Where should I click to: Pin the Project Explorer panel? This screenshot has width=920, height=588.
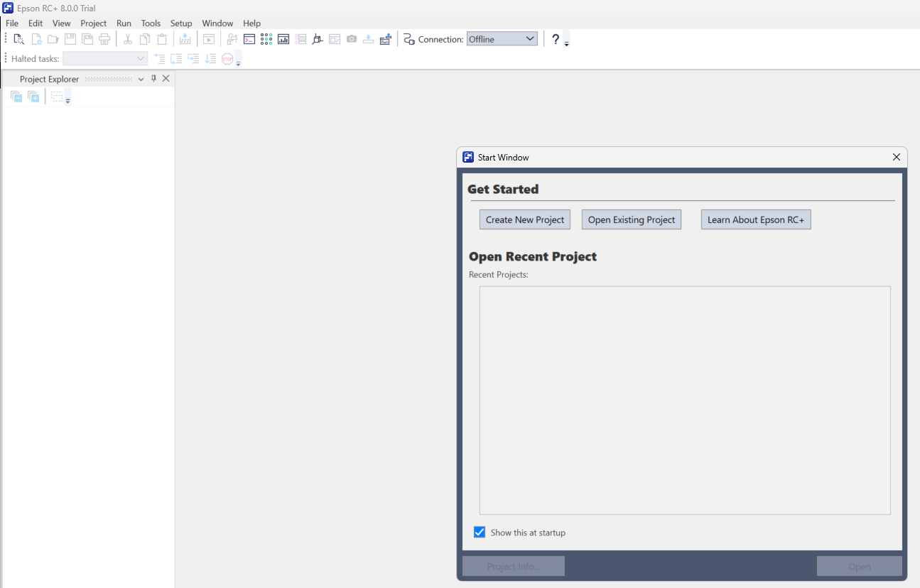tap(153, 79)
